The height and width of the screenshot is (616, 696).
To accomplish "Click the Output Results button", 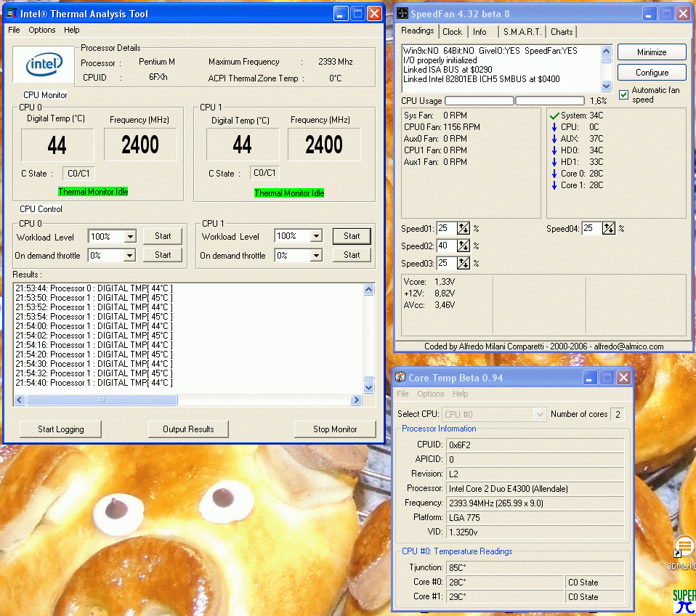I will (188, 429).
